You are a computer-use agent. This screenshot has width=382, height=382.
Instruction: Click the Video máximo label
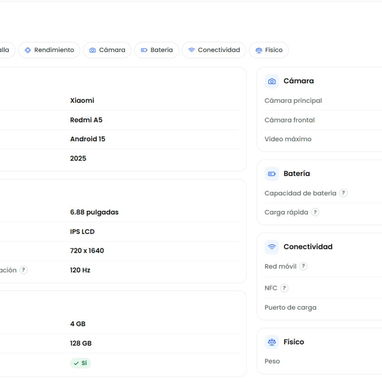tap(288, 139)
